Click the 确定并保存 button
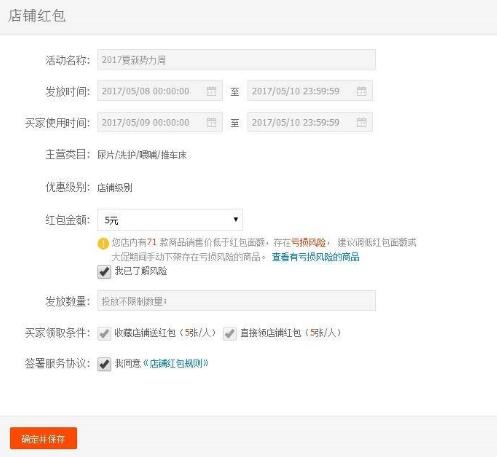Screen dimensions: 497x457 [43, 438]
